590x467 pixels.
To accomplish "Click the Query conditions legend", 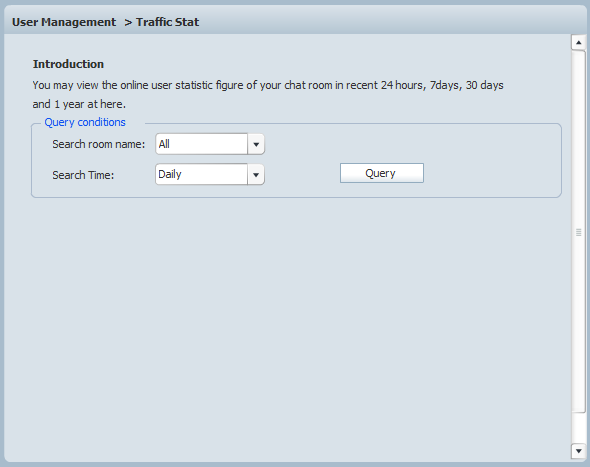I will 85,122.
